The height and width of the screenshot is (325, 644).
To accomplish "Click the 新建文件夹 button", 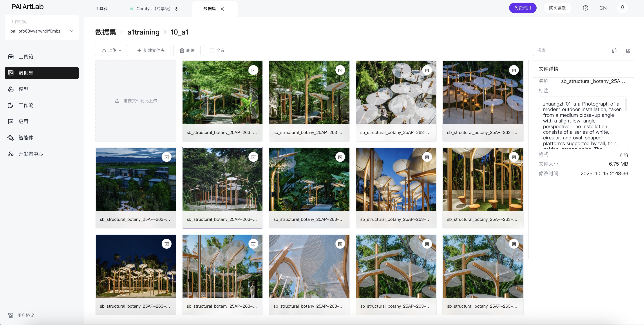I will click(150, 51).
